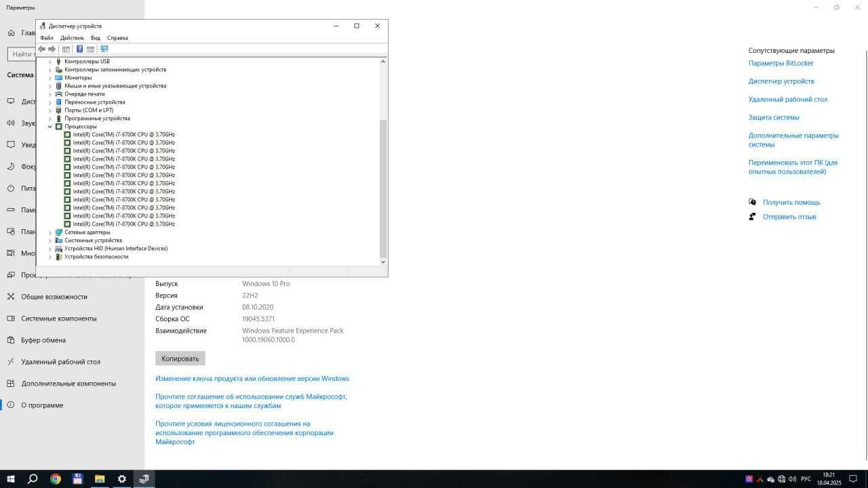Toggle the console tree toolbar icon
The image size is (868, 488).
[66, 49]
